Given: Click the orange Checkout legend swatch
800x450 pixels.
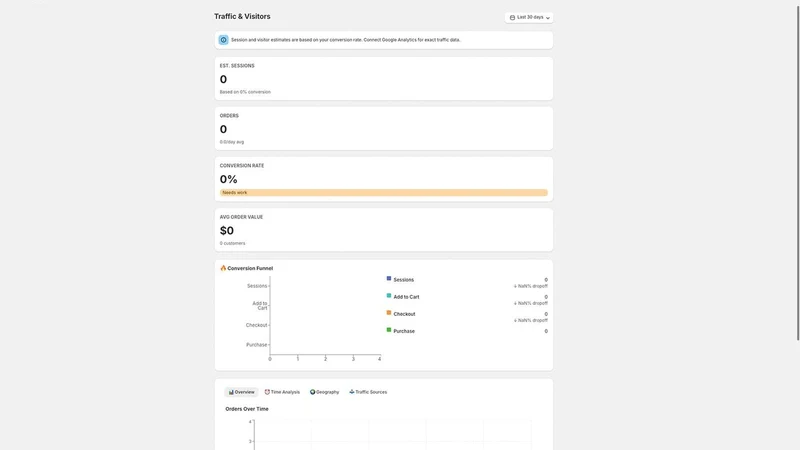Looking at the screenshot, I should coord(389,313).
